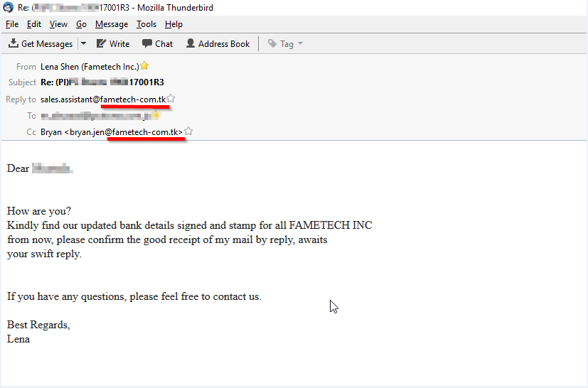Click Write to compose a message
The width and height of the screenshot is (588, 388).
coord(113,44)
